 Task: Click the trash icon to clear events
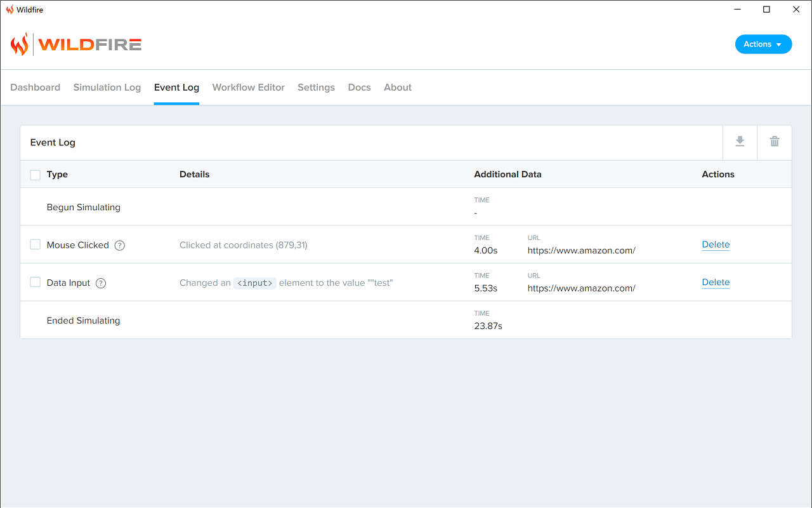point(775,142)
